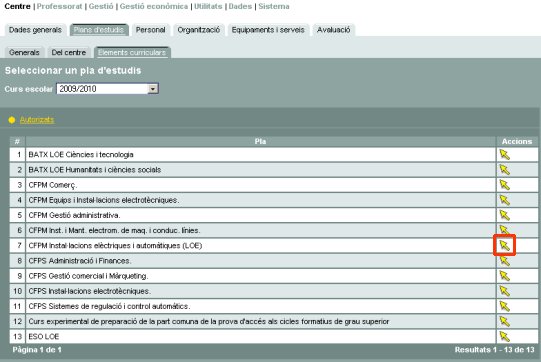The width and height of the screenshot is (541, 362).
Task: Open the Equipaments i serveis tab
Action: pos(268,30)
